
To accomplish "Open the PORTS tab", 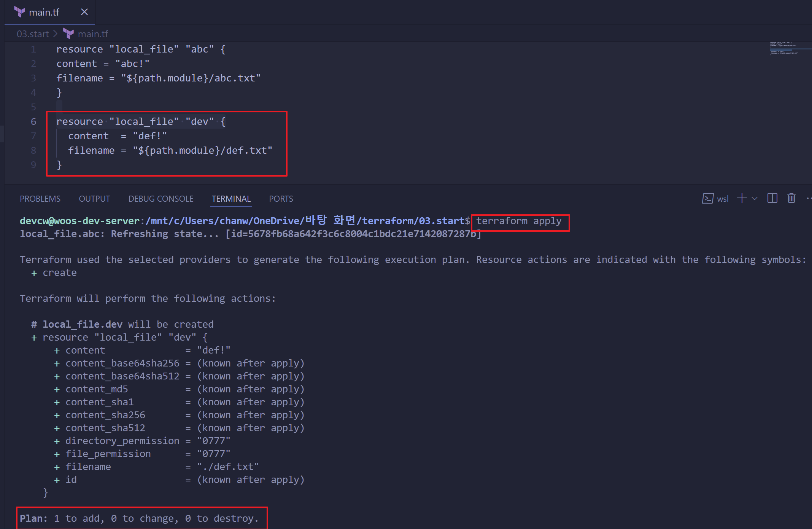I will tap(281, 199).
